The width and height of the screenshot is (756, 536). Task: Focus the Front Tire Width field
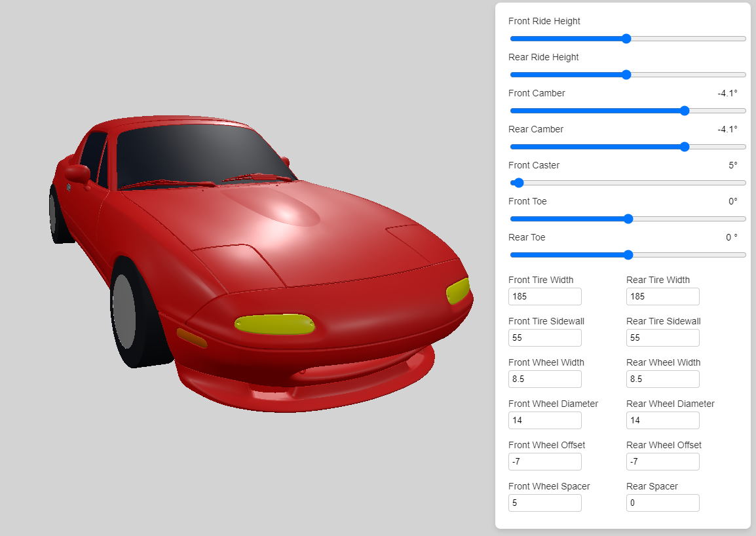(544, 297)
